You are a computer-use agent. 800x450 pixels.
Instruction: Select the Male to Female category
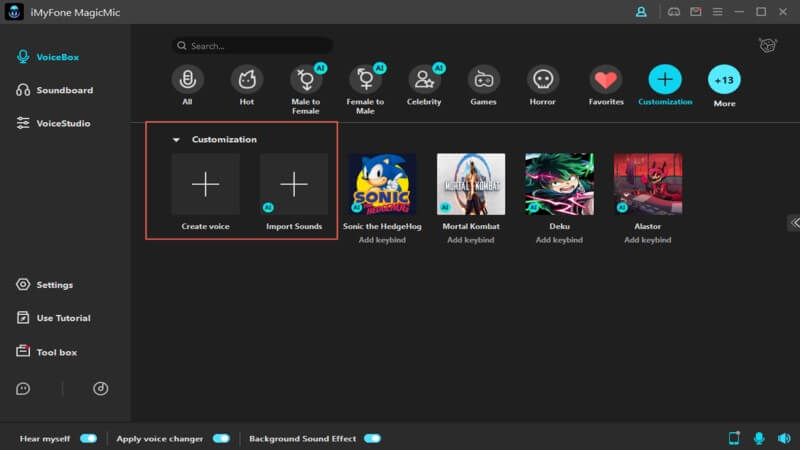[306, 89]
